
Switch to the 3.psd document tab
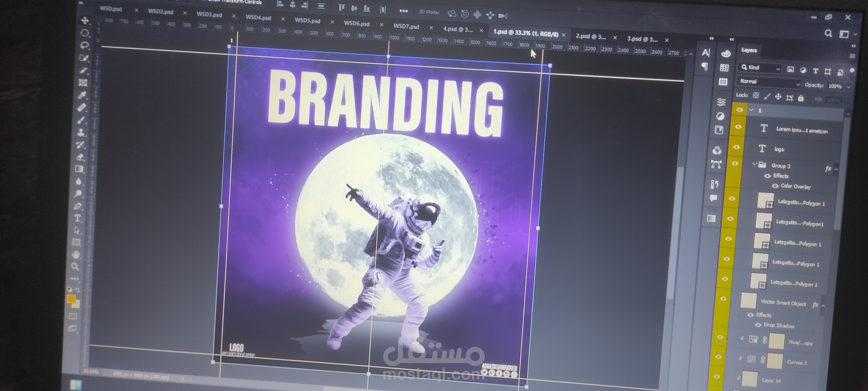click(642, 39)
